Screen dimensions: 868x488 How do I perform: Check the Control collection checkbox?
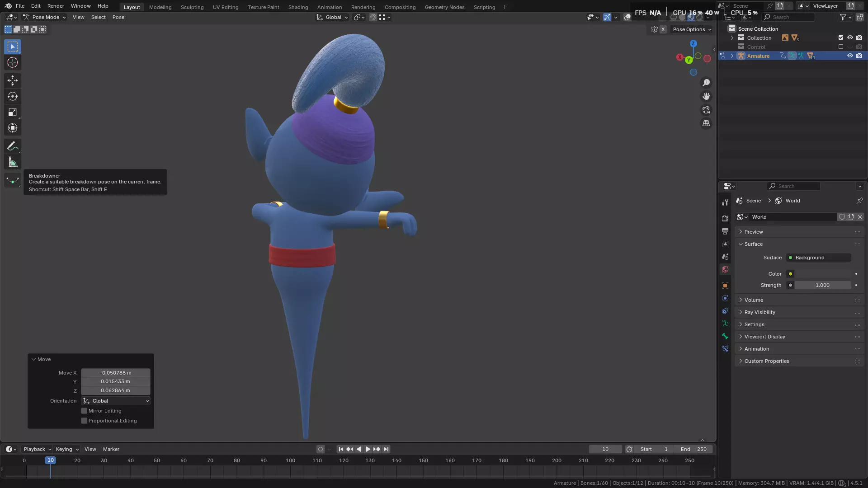click(x=841, y=47)
